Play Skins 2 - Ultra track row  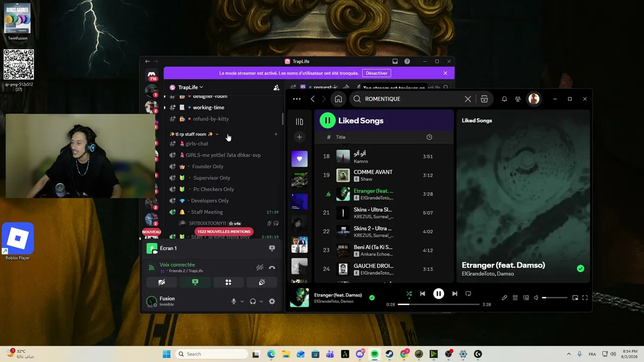384,232
